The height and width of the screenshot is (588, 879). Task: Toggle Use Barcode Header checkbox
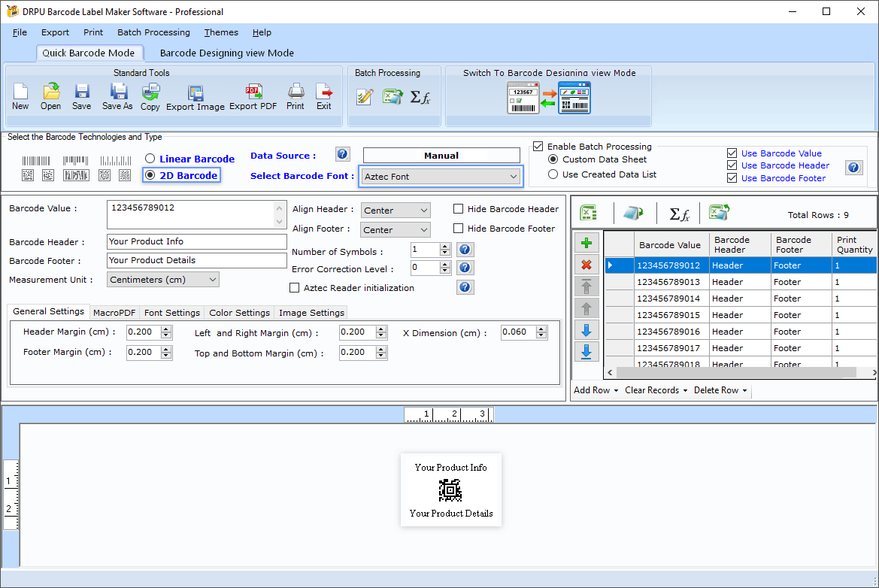pos(732,165)
